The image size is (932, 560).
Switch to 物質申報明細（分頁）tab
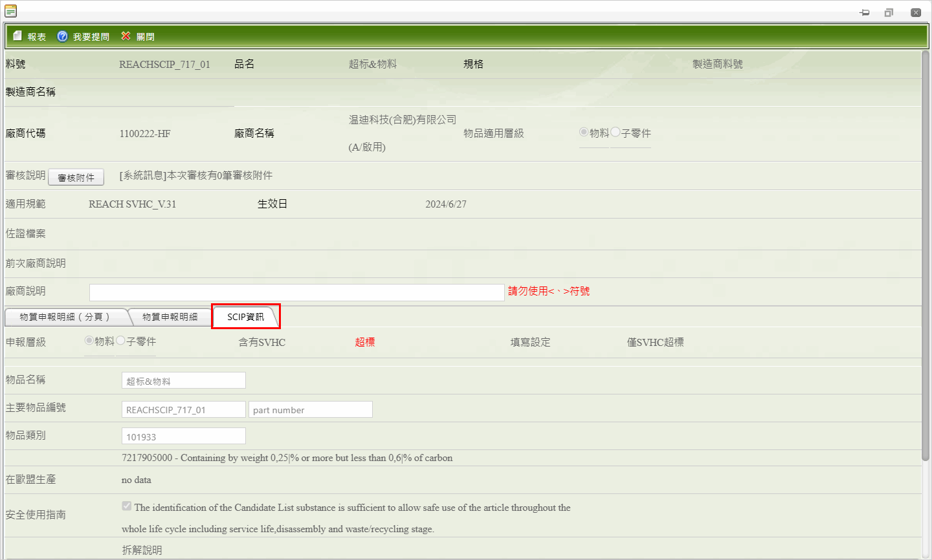pyautogui.click(x=65, y=317)
